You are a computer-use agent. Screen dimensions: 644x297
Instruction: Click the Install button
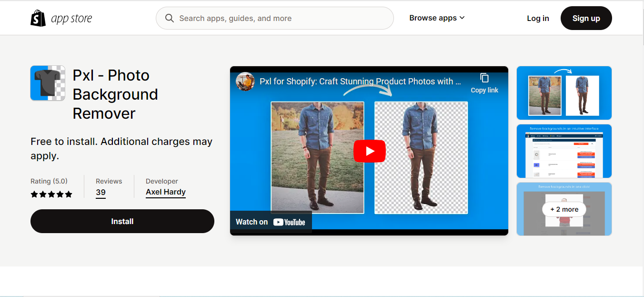coord(122,221)
